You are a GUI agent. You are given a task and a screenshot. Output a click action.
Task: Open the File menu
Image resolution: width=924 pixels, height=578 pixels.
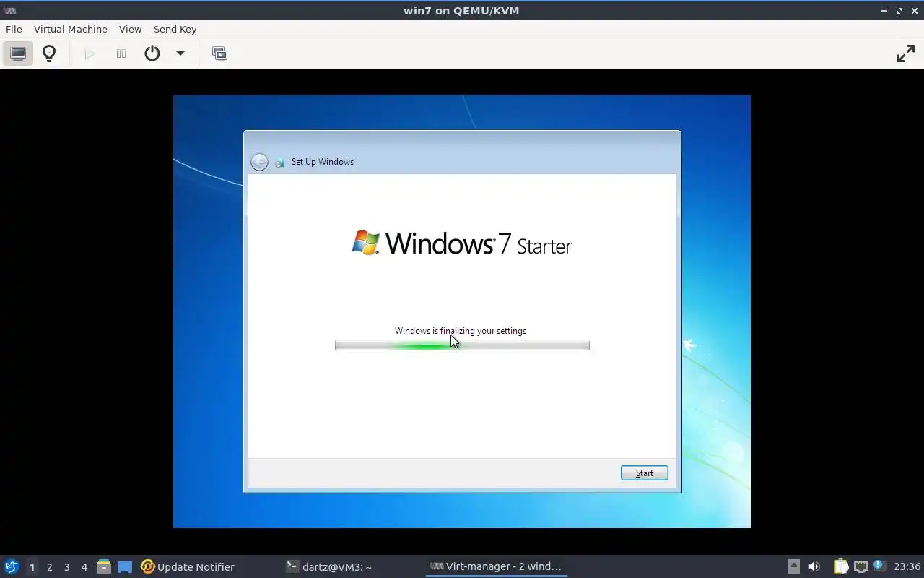[14, 29]
